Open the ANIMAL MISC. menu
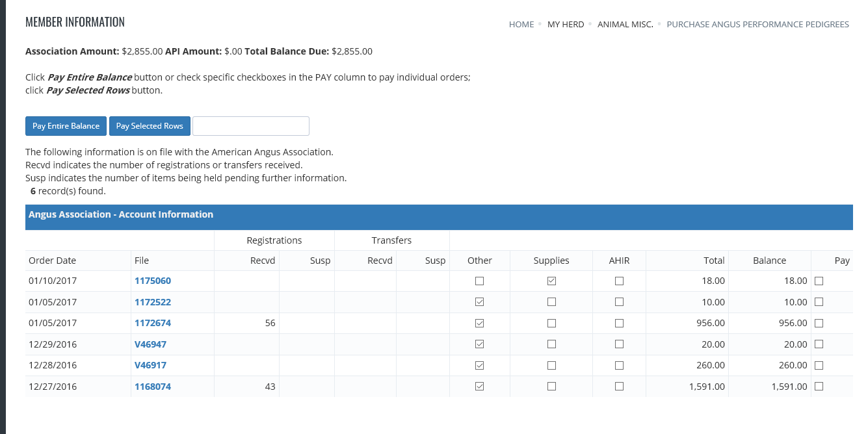Image resolution: width=868 pixels, height=434 pixels. click(x=625, y=24)
